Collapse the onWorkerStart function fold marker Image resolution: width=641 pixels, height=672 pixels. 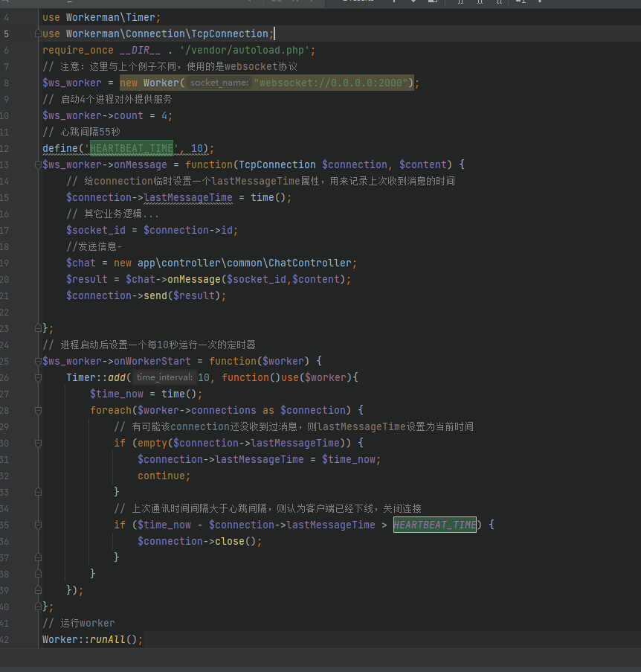tap(38, 361)
